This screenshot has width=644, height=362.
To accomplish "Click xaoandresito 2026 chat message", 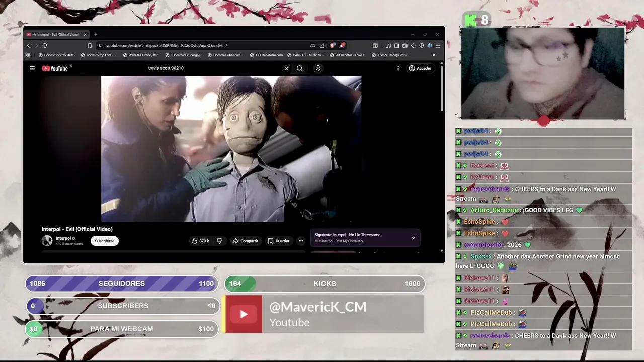I will pos(543,245).
